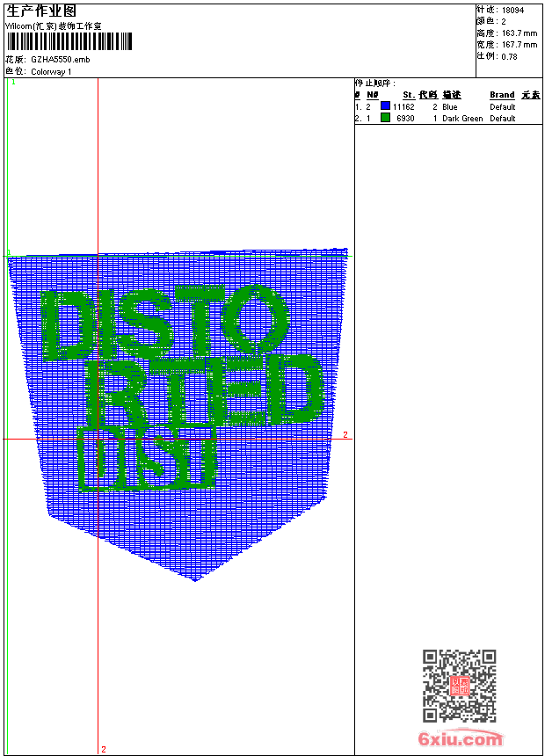Click the green letter Q in the design

(x=262, y=318)
